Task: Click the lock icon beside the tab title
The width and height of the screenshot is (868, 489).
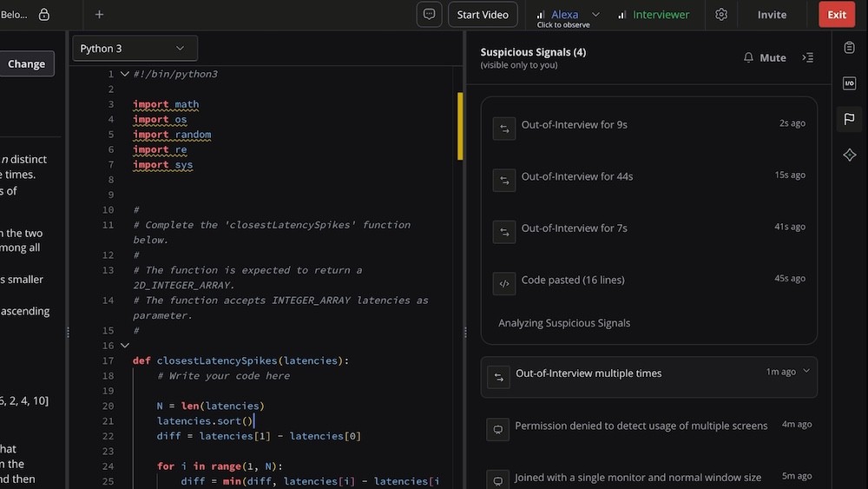Action: point(43,15)
